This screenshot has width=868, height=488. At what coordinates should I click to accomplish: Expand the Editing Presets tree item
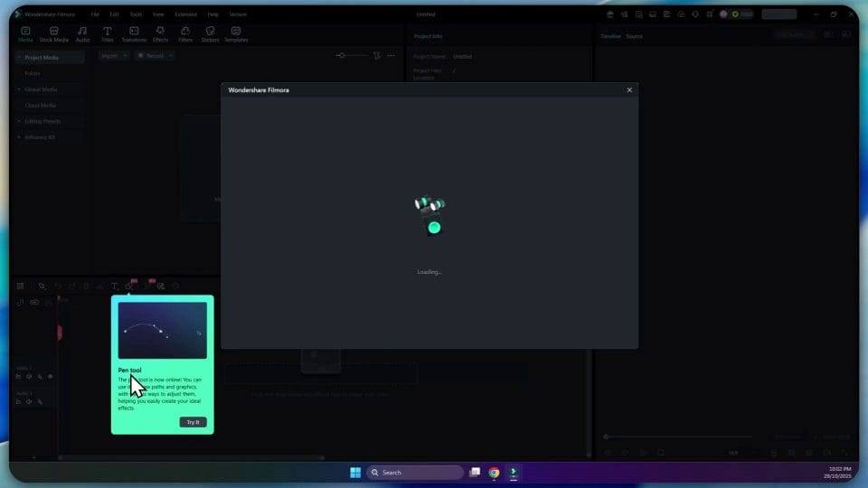point(19,121)
